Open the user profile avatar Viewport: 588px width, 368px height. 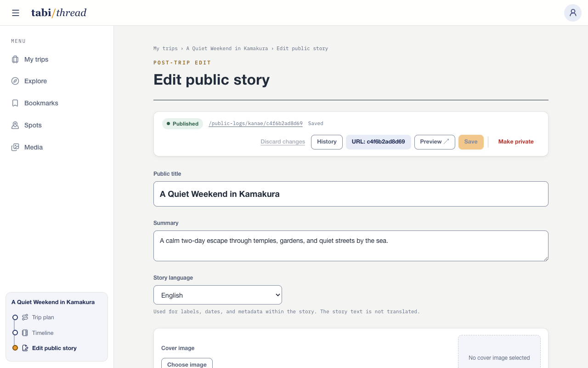[573, 13]
